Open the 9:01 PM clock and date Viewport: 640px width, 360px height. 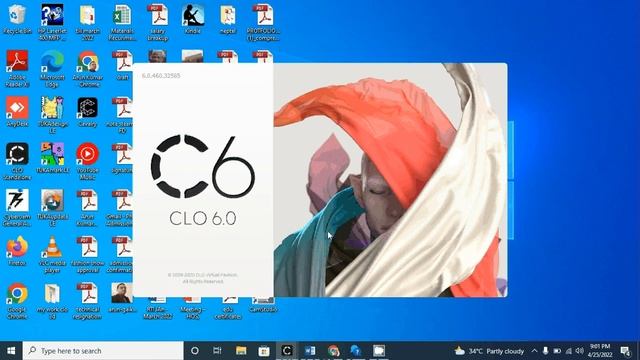coord(600,351)
